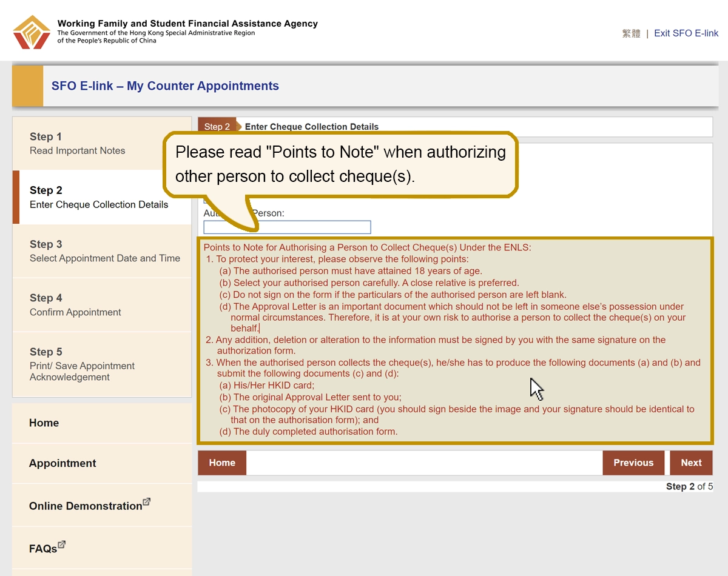Select Step 4 Confirm Appointment
The height and width of the screenshot is (576, 728).
pyautogui.click(x=102, y=305)
